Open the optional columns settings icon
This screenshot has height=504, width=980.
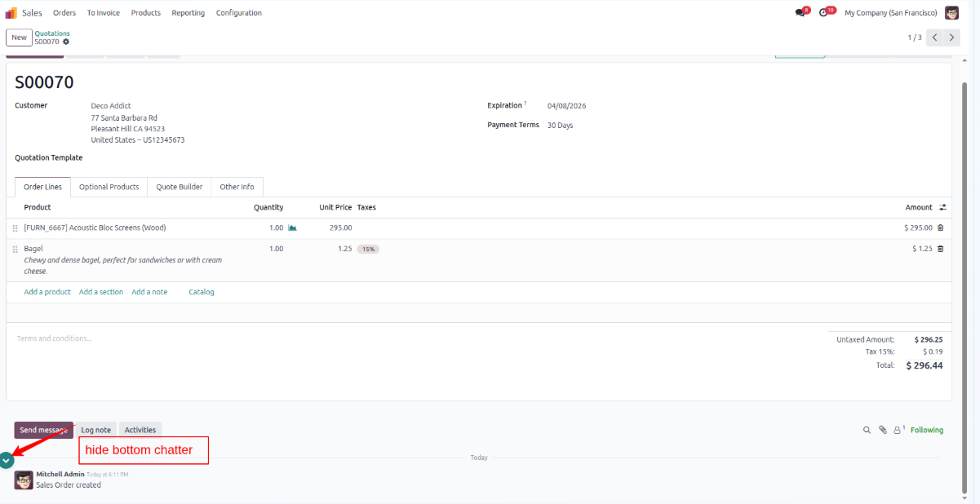coord(942,207)
